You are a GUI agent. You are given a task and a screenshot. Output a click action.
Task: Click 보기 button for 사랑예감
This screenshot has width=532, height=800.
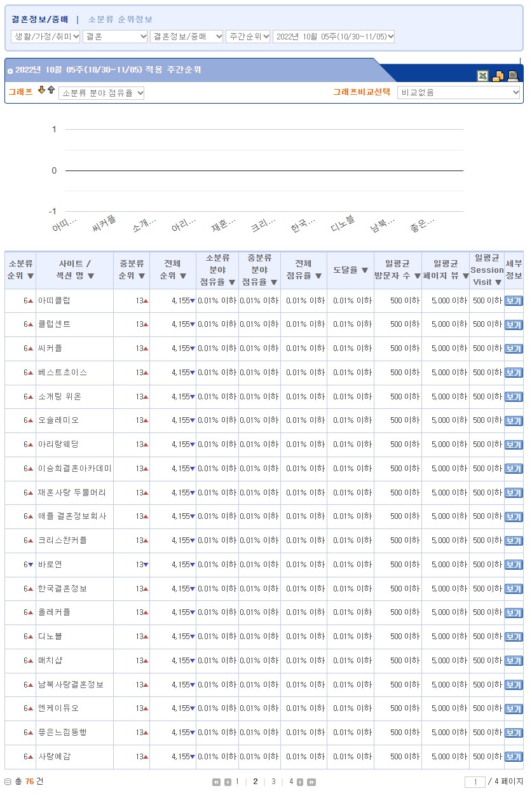(513, 757)
